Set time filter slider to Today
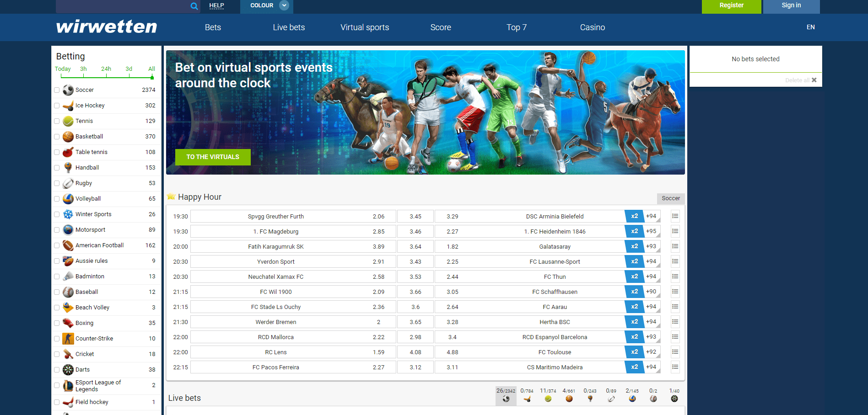 [x=63, y=69]
